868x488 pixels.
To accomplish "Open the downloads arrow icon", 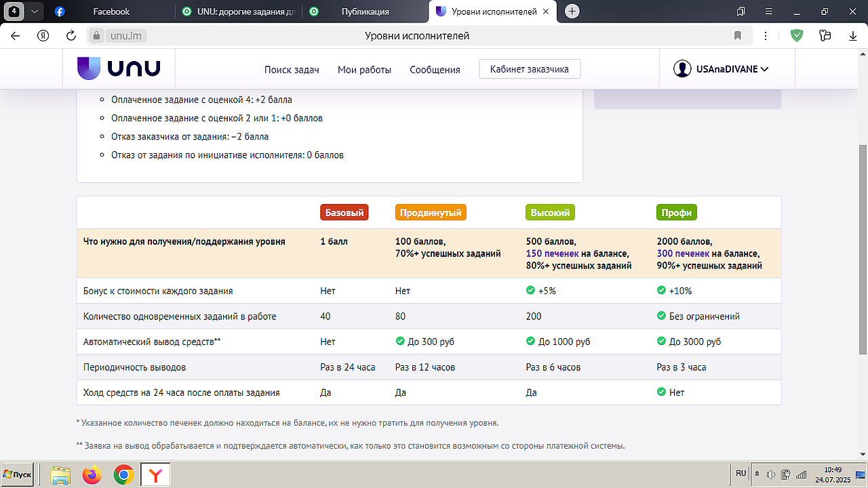I will pyautogui.click(x=853, y=36).
